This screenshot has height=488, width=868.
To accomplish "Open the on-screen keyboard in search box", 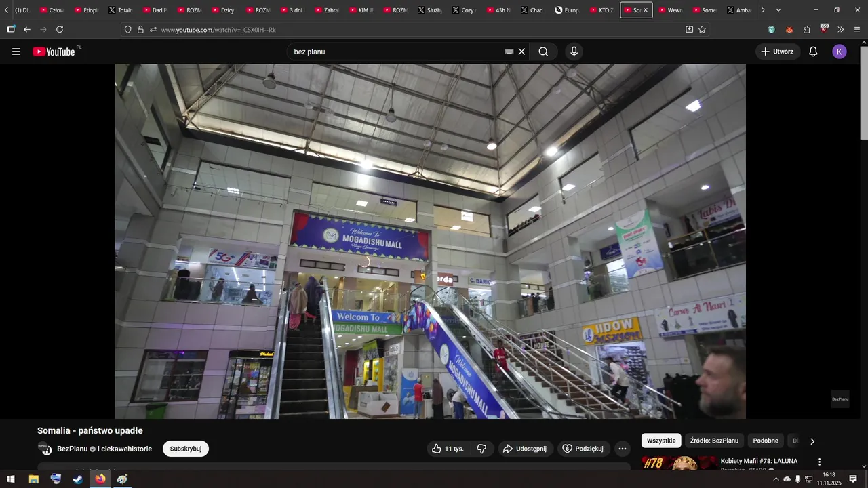I will [509, 52].
